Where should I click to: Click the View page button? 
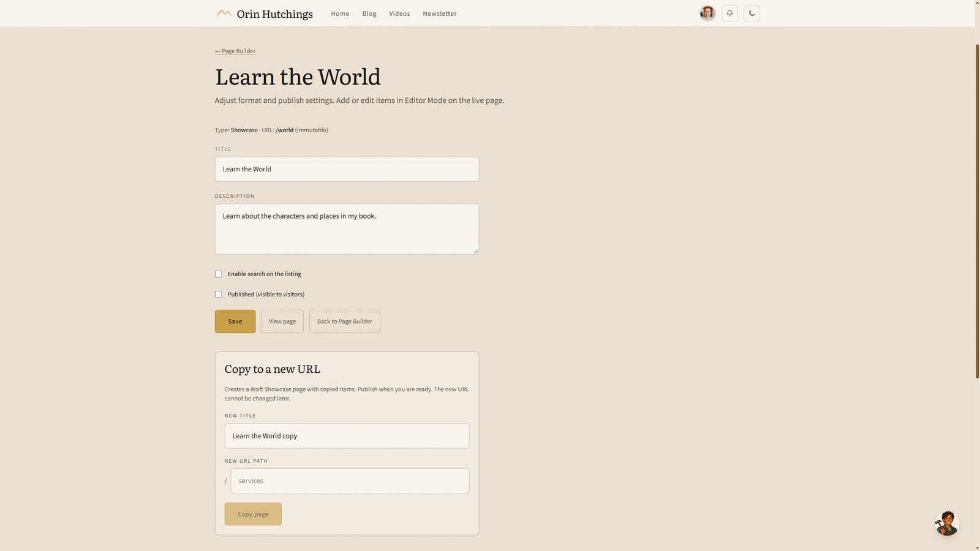point(282,321)
